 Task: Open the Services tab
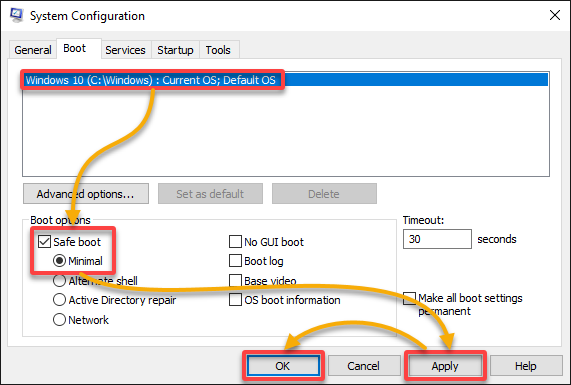(x=125, y=50)
